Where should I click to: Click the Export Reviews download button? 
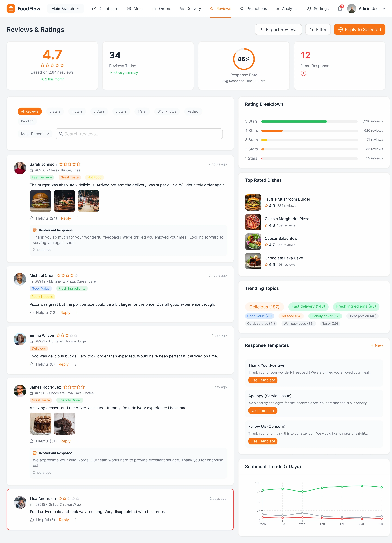point(278,29)
